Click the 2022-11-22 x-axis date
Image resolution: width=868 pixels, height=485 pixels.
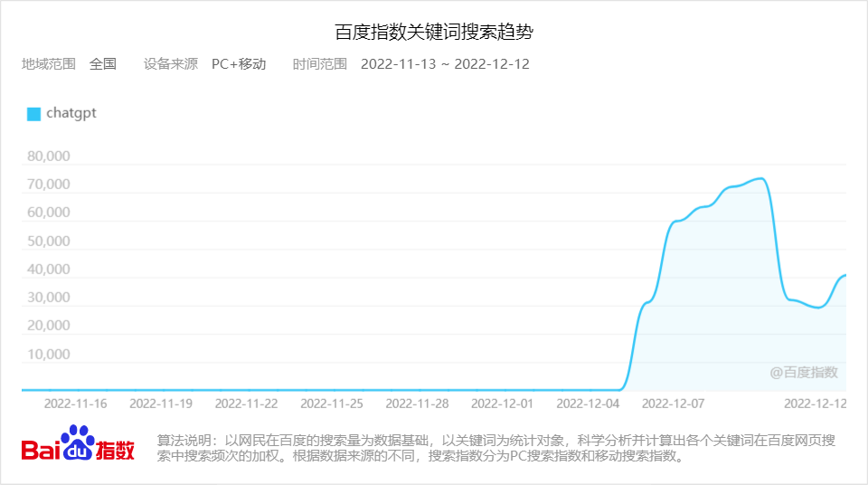pos(246,404)
